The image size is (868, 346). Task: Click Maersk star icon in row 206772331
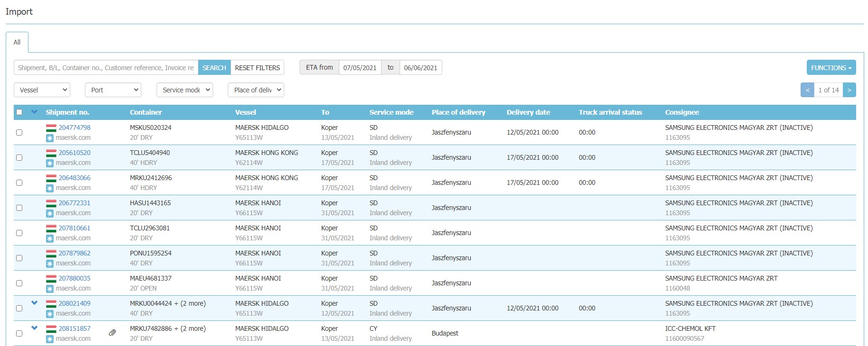click(50, 213)
